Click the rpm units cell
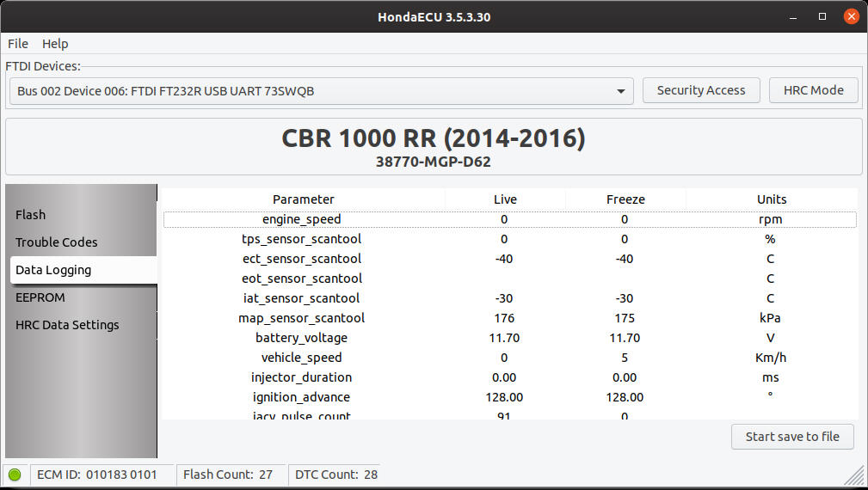The width and height of the screenshot is (868, 490). 770,219
